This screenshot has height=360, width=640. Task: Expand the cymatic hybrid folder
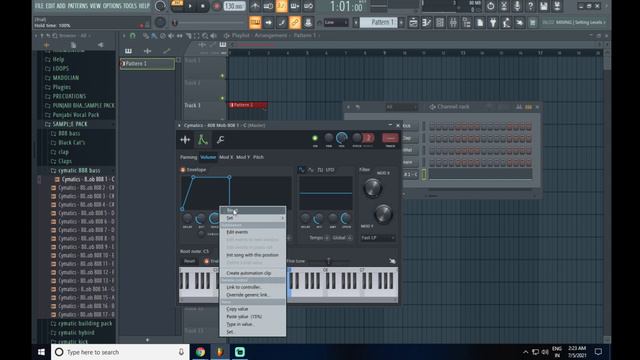click(x=76, y=333)
